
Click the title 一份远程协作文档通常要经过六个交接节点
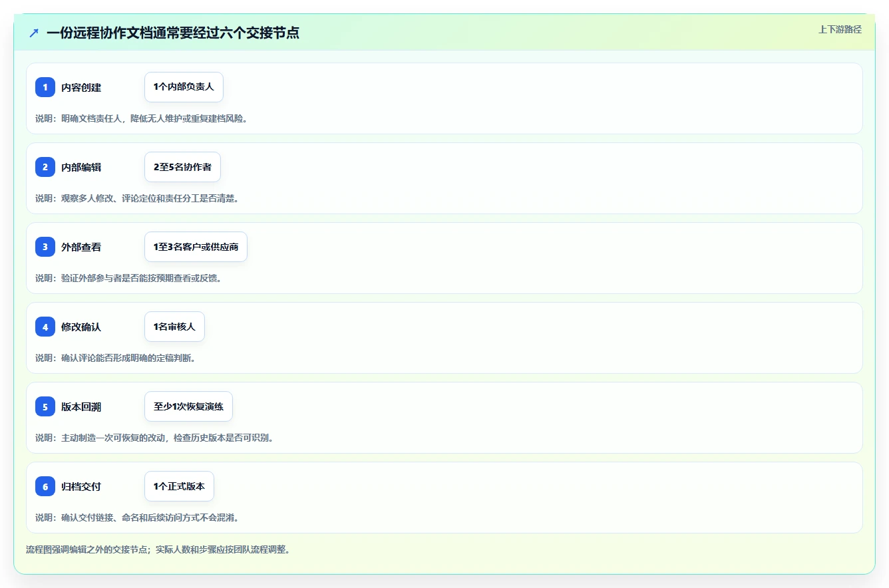click(x=173, y=33)
